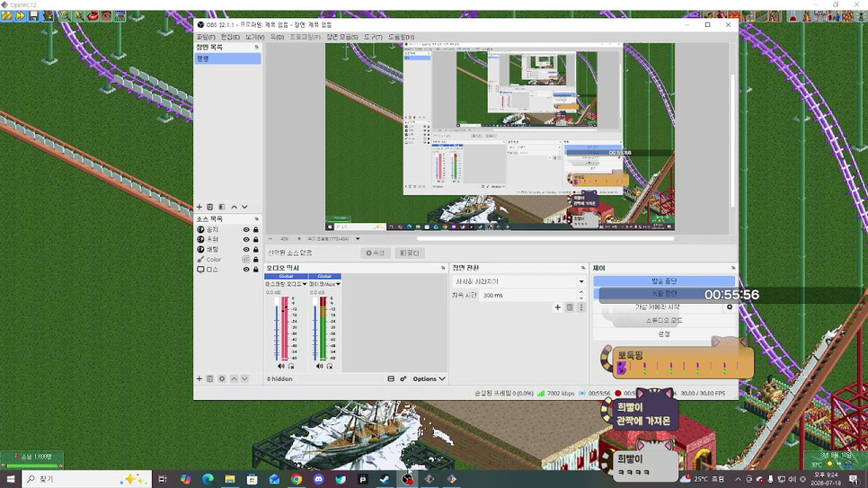Click the OpenRCT2 zoom in magnifier
The width and height of the screenshot is (868, 488).
pyautogui.click(x=78, y=16)
